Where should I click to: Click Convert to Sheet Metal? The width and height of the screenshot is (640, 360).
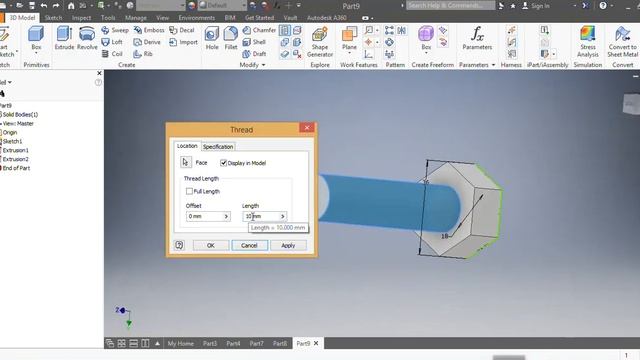pyautogui.click(x=622, y=42)
